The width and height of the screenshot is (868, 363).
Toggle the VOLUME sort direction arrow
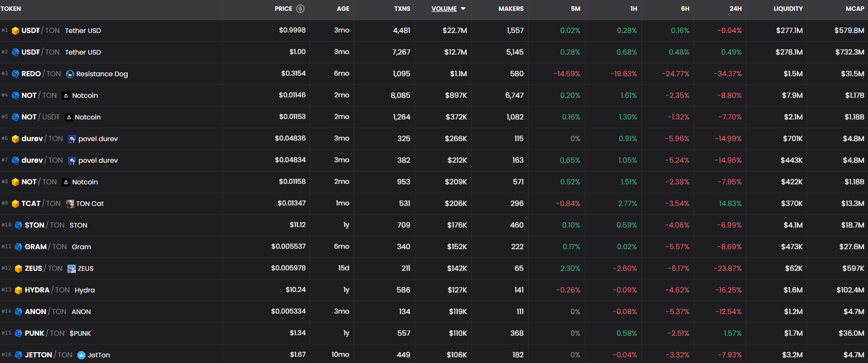click(x=463, y=9)
